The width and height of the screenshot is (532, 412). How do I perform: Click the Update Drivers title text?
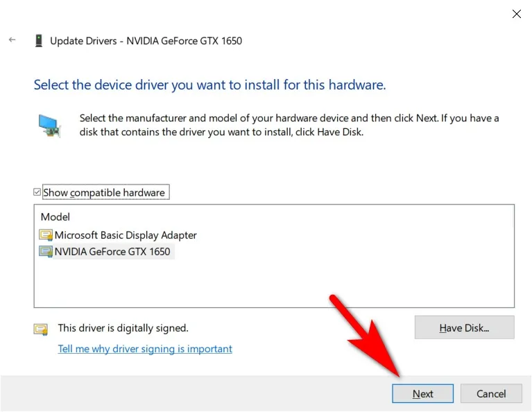[x=146, y=41]
